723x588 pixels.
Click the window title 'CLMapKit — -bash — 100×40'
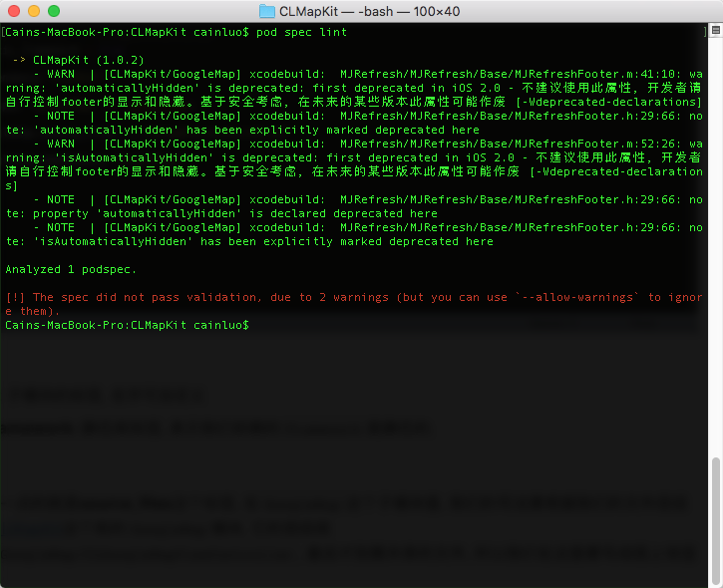coord(369,11)
